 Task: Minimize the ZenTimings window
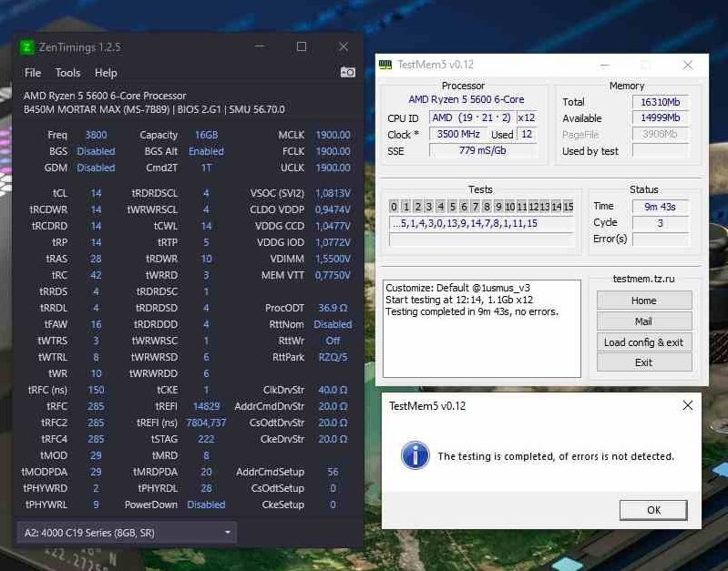pos(260,46)
